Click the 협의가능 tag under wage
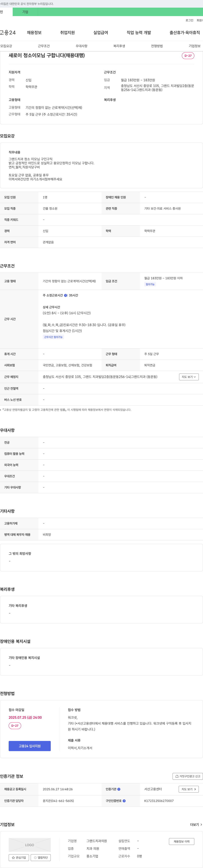The width and height of the screenshot is (203, 868). point(150,284)
